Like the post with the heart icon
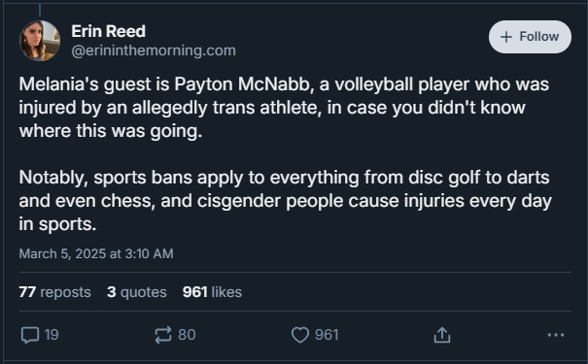The width and height of the screenshot is (588, 364). 300,335
